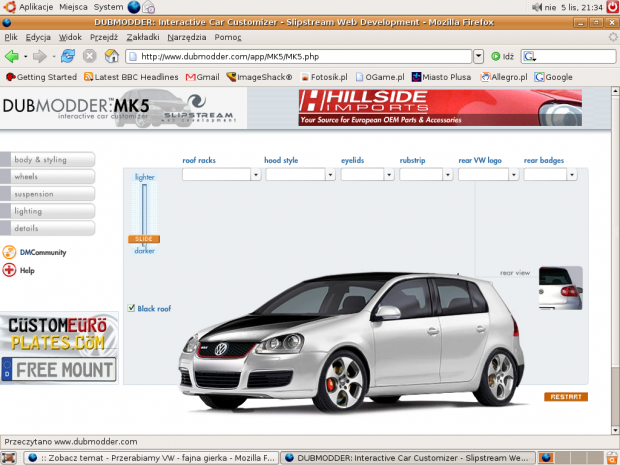Click the browser Forward arrow button
620x465 pixels.
click(40, 57)
